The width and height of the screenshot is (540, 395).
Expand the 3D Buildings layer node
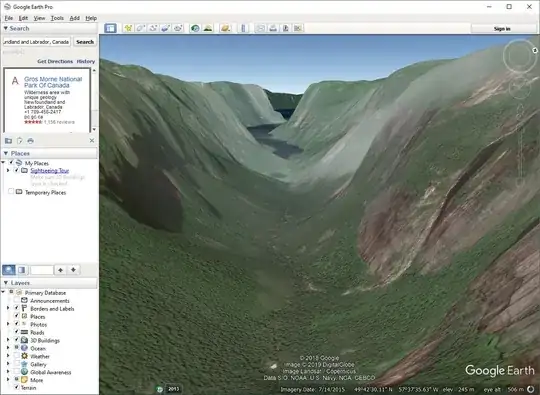pos(8,340)
